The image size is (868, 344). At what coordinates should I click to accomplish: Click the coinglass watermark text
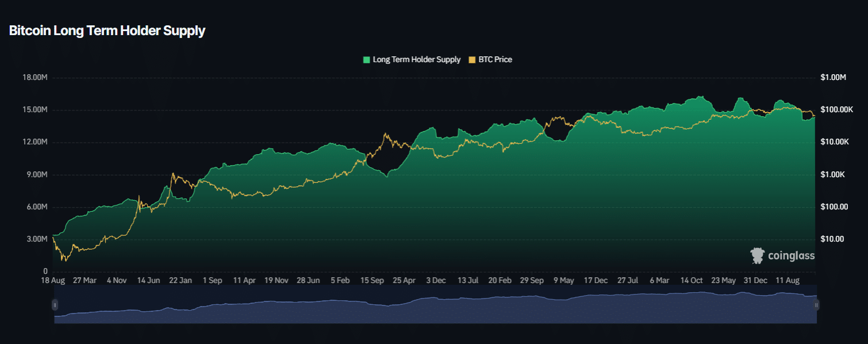click(x=791, y=256)
